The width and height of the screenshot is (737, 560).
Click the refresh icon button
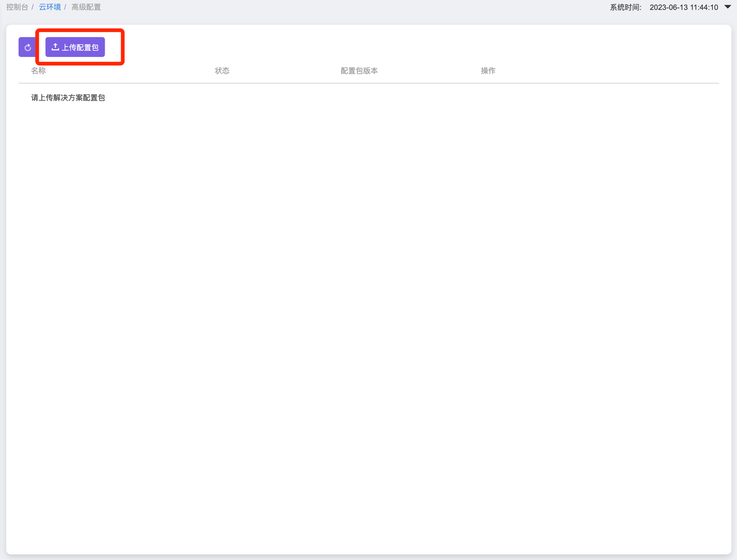click(x=27, y=48)
